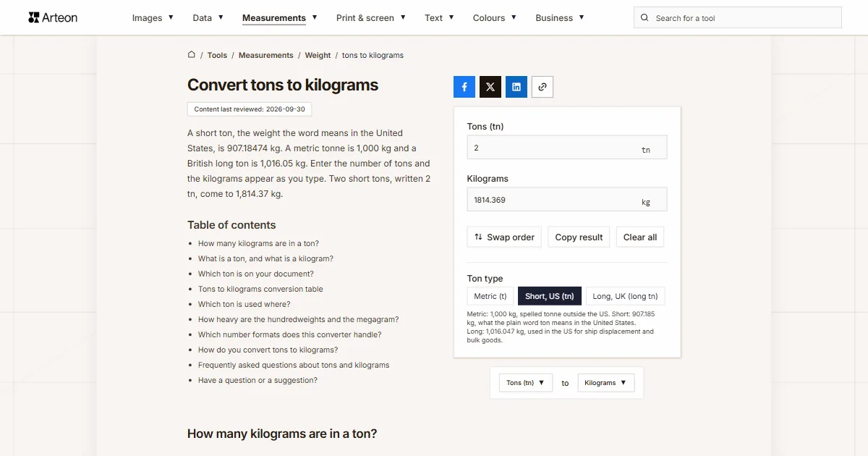Viewport: 868px width, 456px height.
Task: Select the Short, US (tn) ton type
Action: tap(550, 296)
